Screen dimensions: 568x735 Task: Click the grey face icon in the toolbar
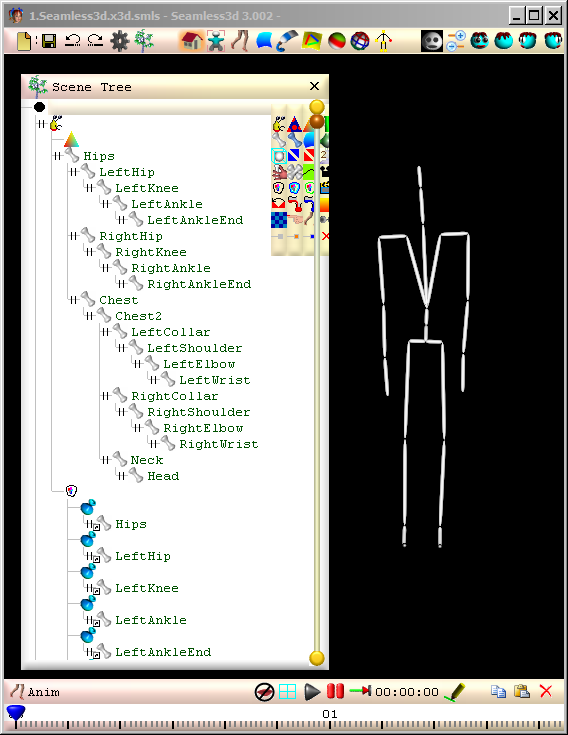click(x=432, y=41)
